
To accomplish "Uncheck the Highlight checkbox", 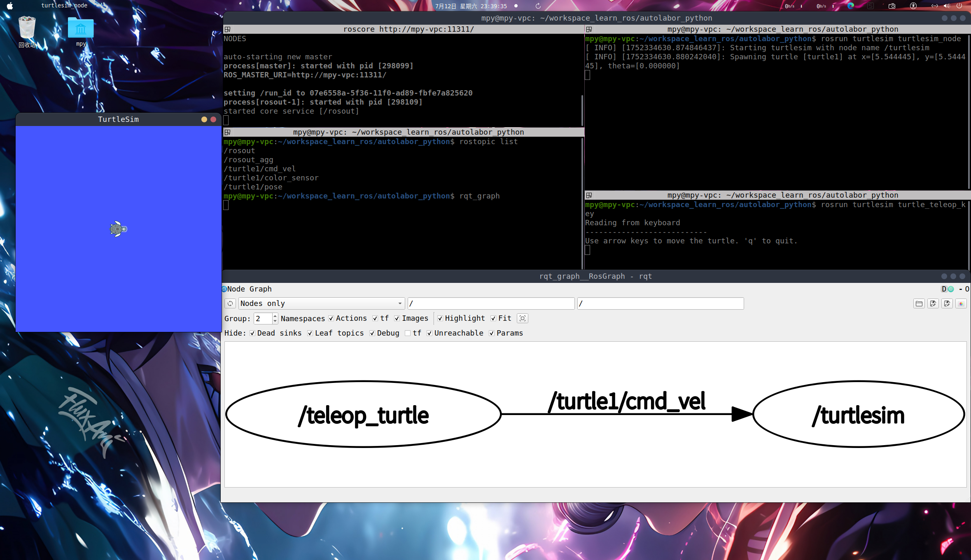I will (440, 318).
